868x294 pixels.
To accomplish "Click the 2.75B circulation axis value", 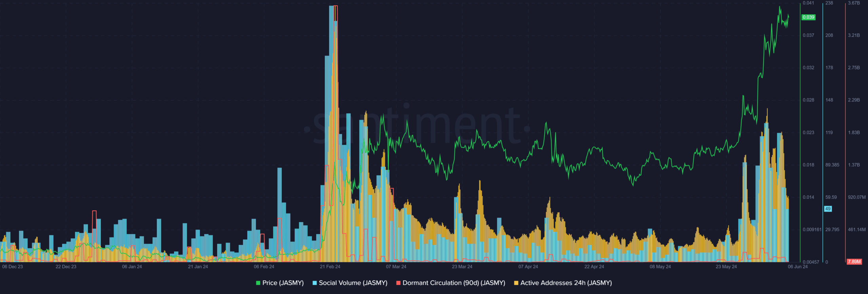I will coord(854,68).
